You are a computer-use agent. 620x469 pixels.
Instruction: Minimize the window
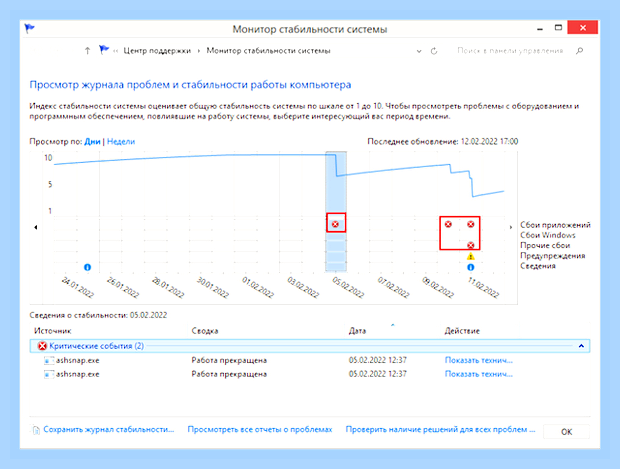[x=539, y=28]
